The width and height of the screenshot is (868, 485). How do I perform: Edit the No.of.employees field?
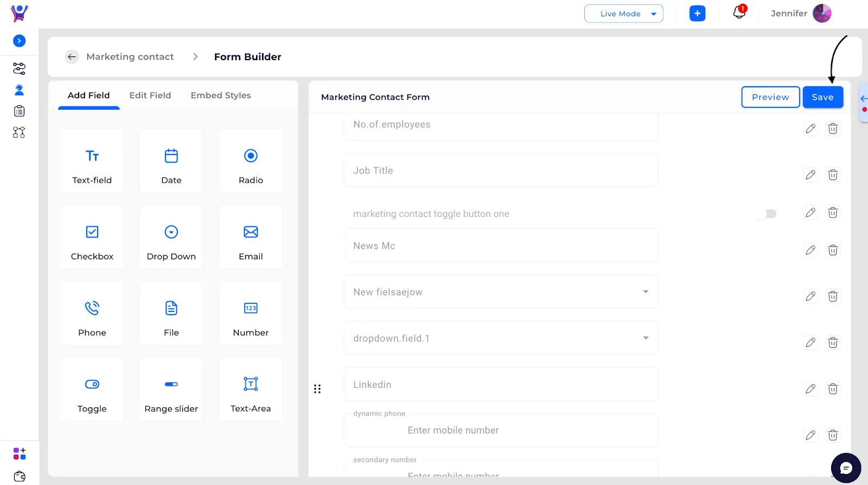tap(810, 129)
